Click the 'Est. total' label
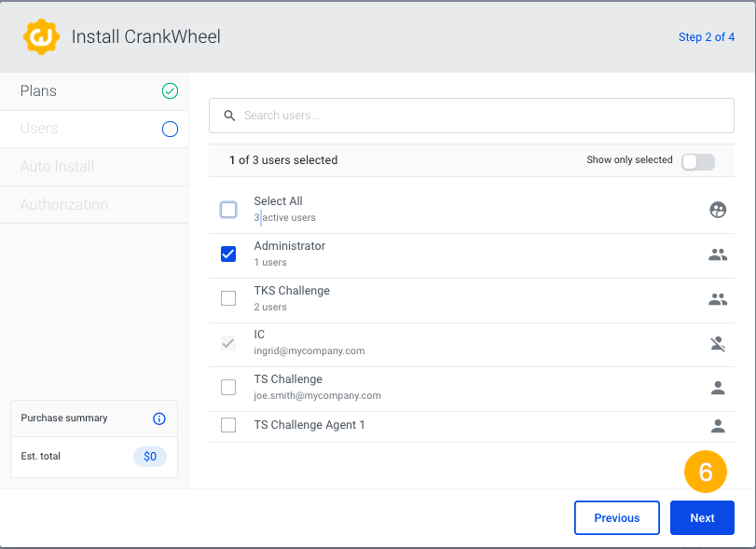Screen dimensions: 756x549 click(40, 456)
